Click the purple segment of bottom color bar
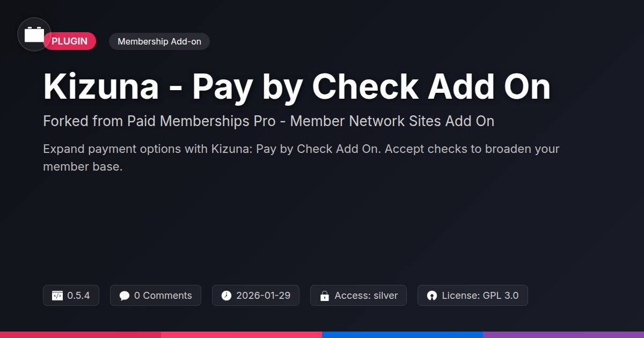 [563, 335]
